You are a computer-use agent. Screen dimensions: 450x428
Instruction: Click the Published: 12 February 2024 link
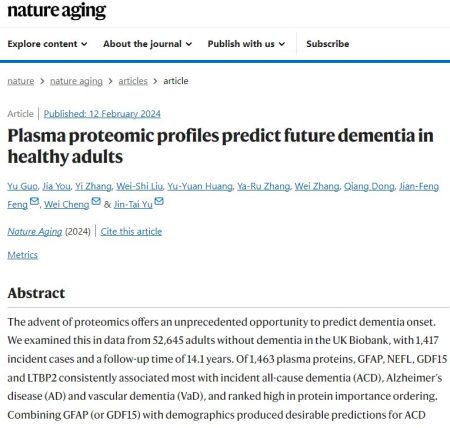coord(102,114)
